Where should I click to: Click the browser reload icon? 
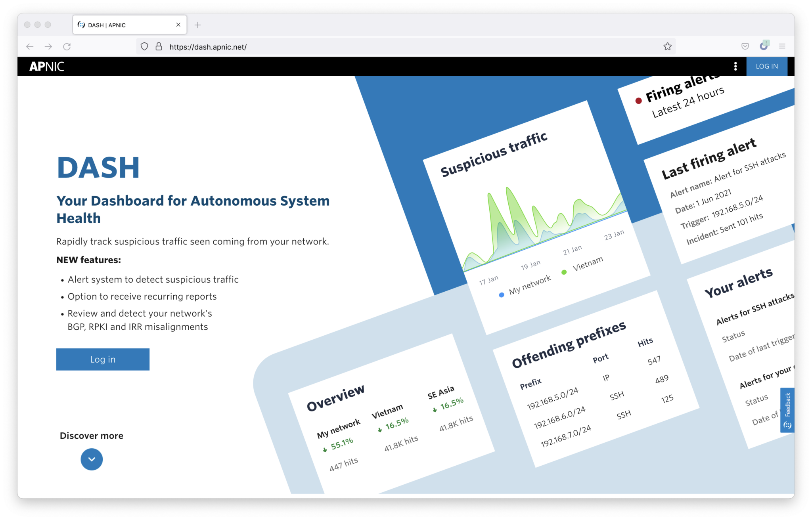(67, 46)
